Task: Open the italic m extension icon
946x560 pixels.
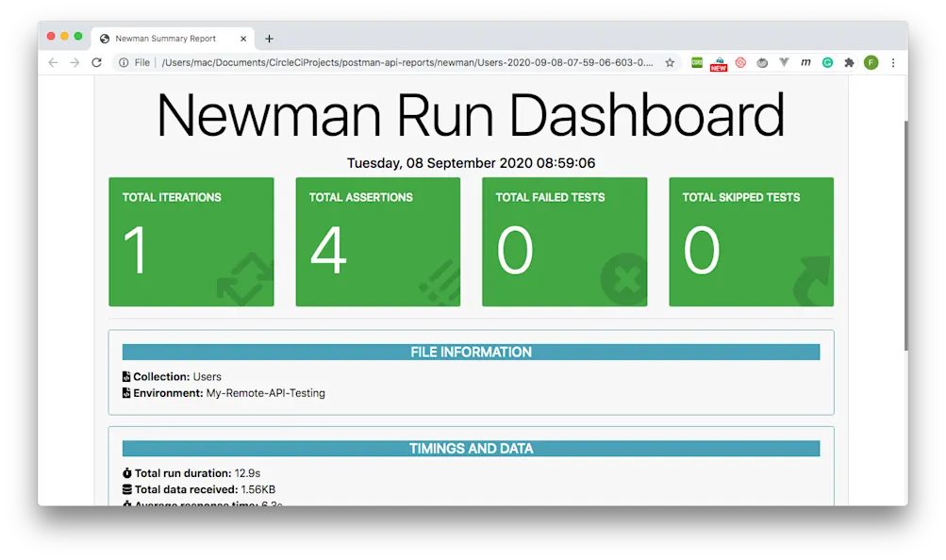Action: click(805, 62)
